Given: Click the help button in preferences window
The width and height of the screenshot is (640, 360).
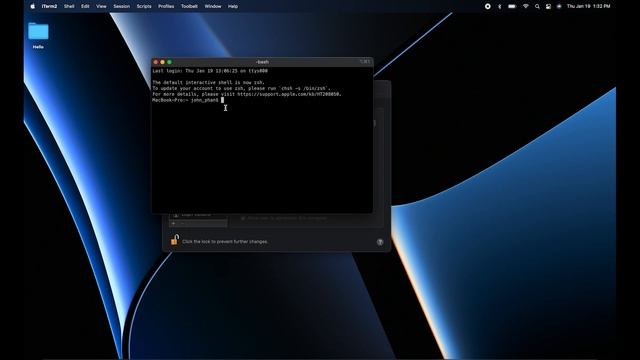Looking at the screenshot, I should (380, 242).
